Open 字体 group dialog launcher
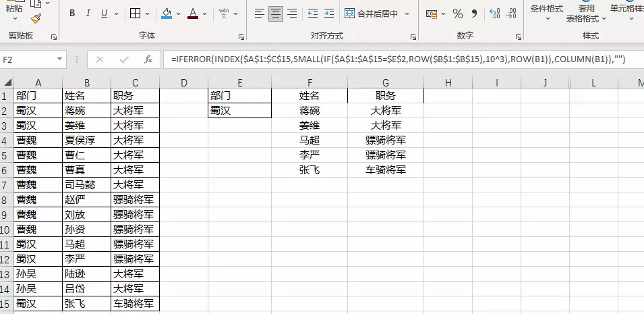This screenshot has width=644, height=314. [241, 37]
